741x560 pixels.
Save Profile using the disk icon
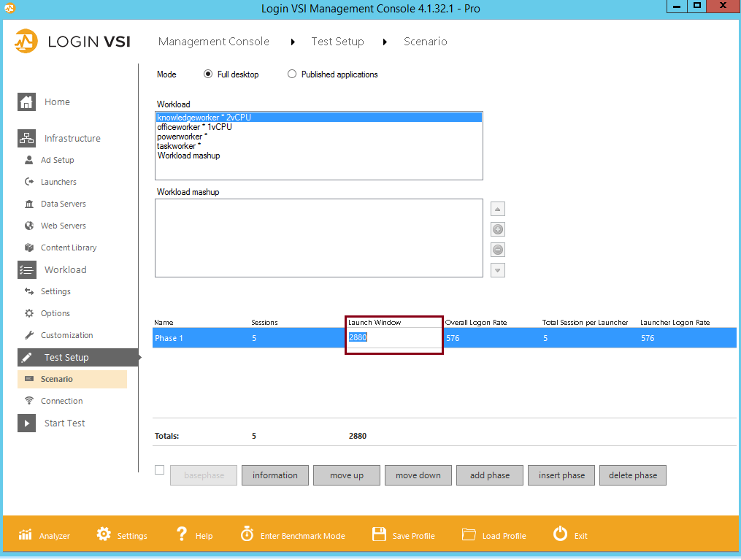(x=403, y=534)
